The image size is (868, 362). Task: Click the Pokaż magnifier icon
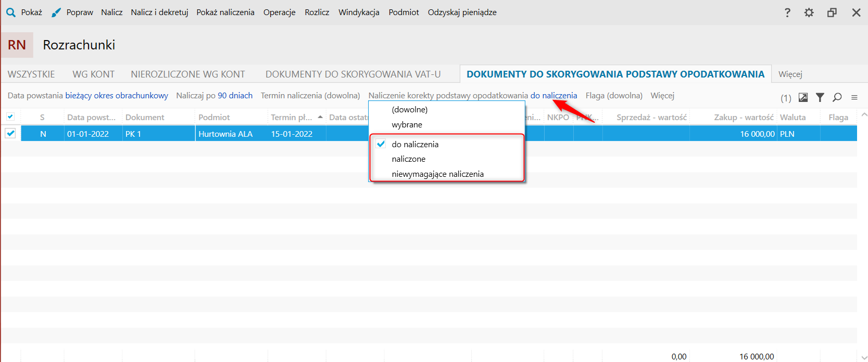coord(11,12)
